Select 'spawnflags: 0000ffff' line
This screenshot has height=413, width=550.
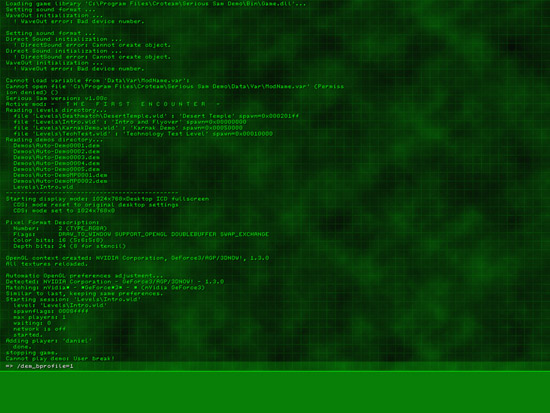click(51, 311)
